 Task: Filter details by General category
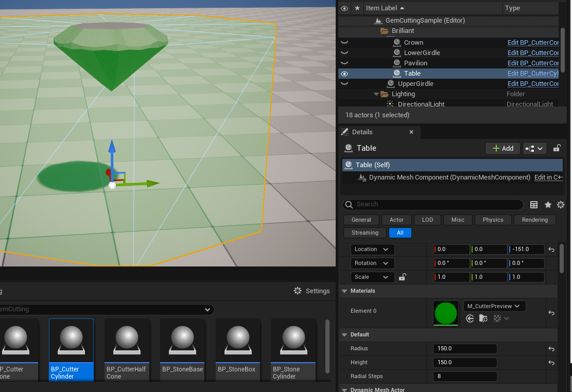coord(361,220)
